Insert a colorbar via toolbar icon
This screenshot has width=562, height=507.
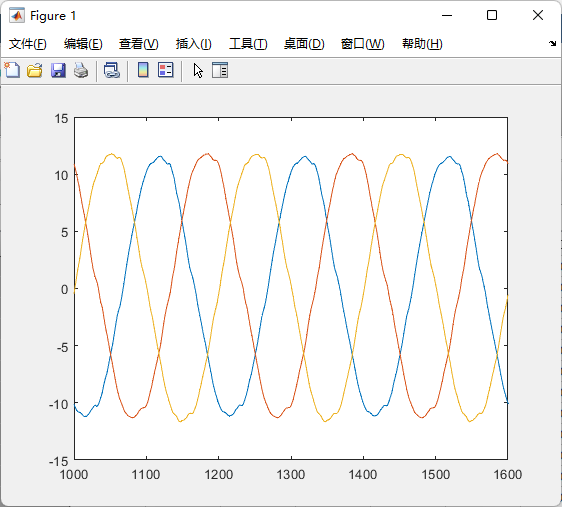pyautogui.click(x=143, y=70)
